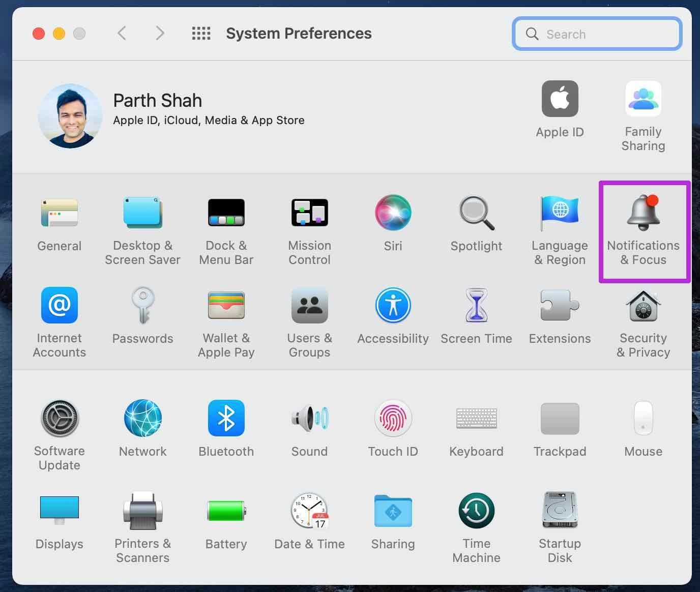Go back with the left chevron

122,34
